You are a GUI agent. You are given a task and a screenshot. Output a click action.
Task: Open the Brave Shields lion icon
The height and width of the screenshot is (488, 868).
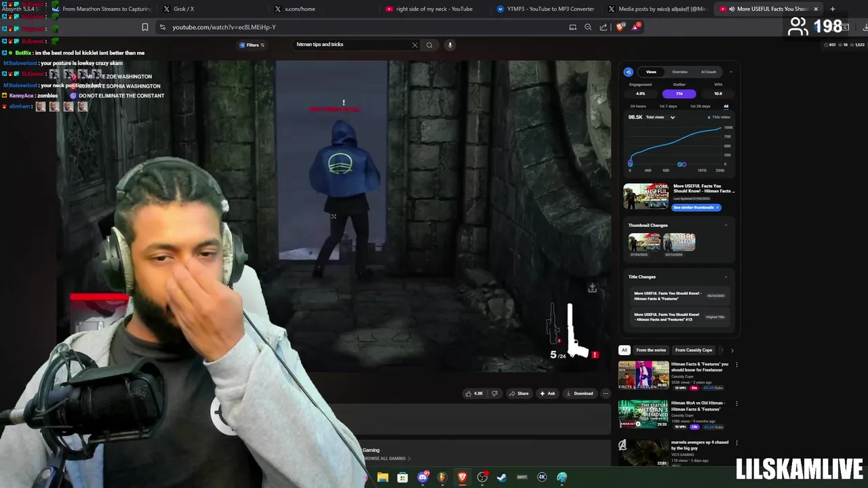[620, 27]
